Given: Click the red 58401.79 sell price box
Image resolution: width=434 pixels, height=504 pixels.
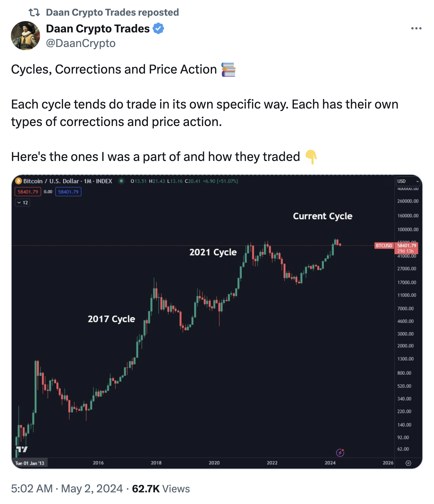Looking at the screenshot, I should point(28,192).
